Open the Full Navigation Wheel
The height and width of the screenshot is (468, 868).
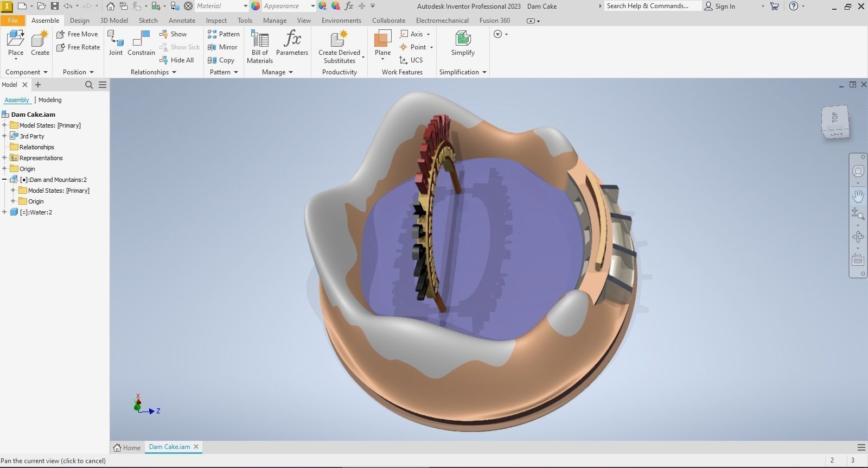(x=858, y=171)
